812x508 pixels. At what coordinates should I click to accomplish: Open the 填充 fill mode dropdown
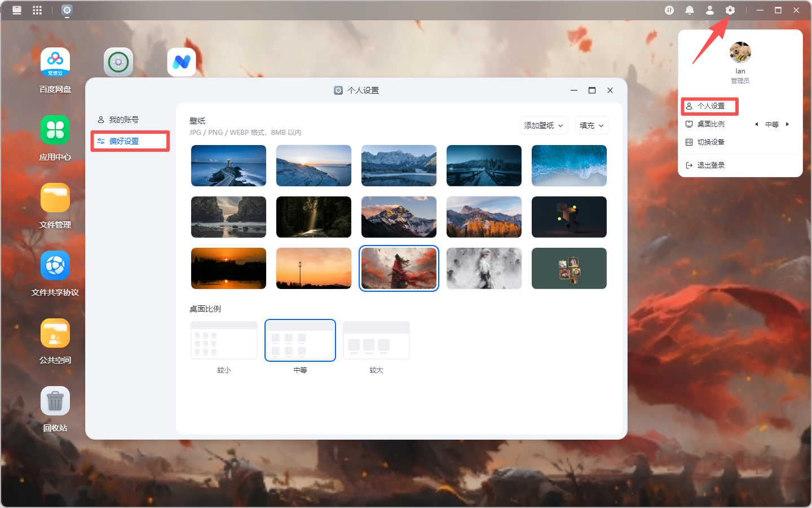tap(592, 125)
